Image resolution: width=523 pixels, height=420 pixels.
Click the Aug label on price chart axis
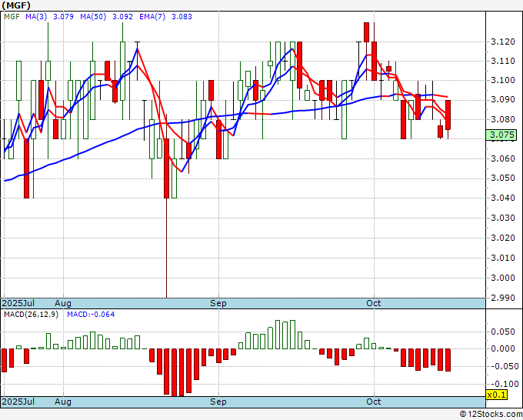coord(63,304)
